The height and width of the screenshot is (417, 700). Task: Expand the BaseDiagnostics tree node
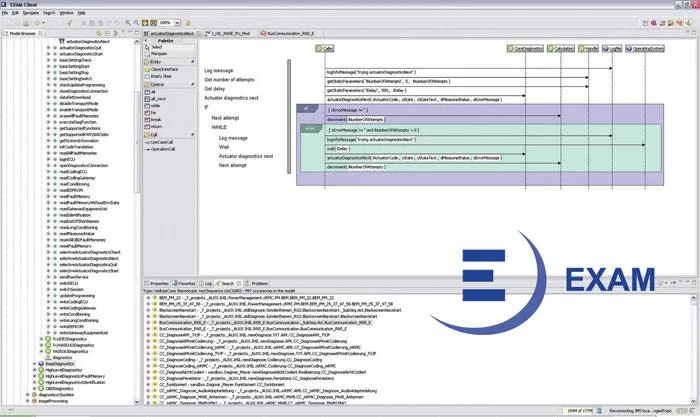[34, 364]
